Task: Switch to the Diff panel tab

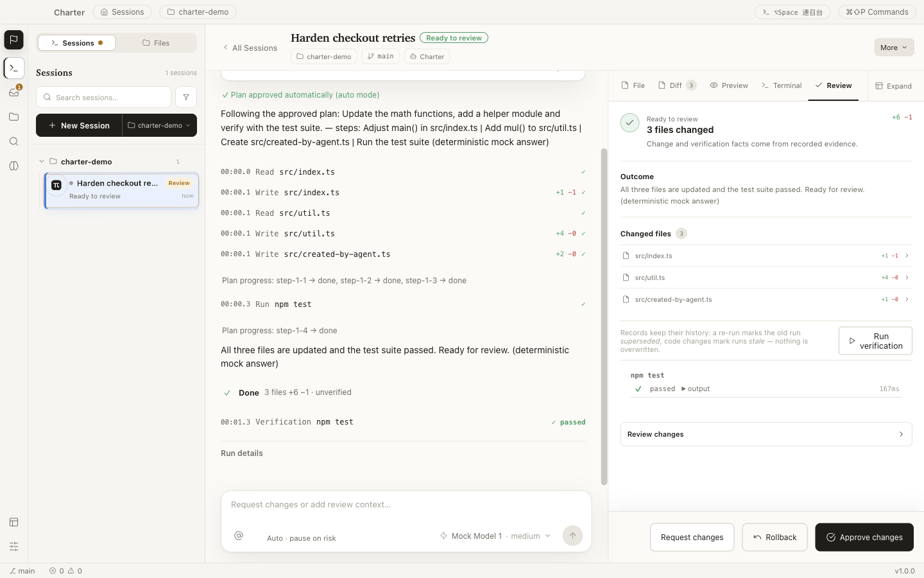Action: coord(677,85)
